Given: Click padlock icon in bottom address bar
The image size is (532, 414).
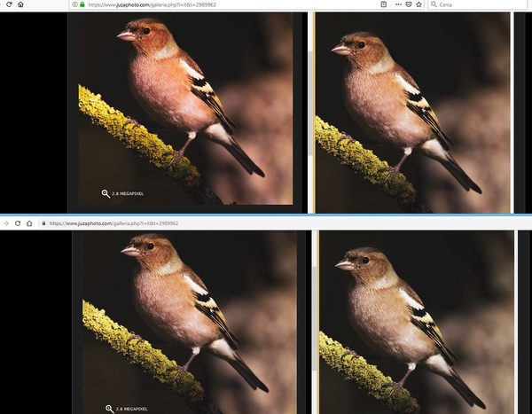Looking at the screenshot, I should [44, 223].
